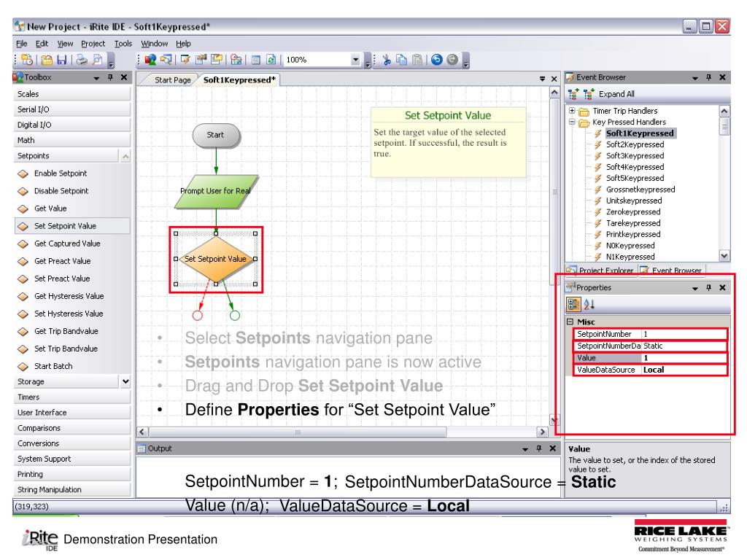Select Categorized view in Properties panel
Screen dimensions: 747x560
[x=573, y=304]
